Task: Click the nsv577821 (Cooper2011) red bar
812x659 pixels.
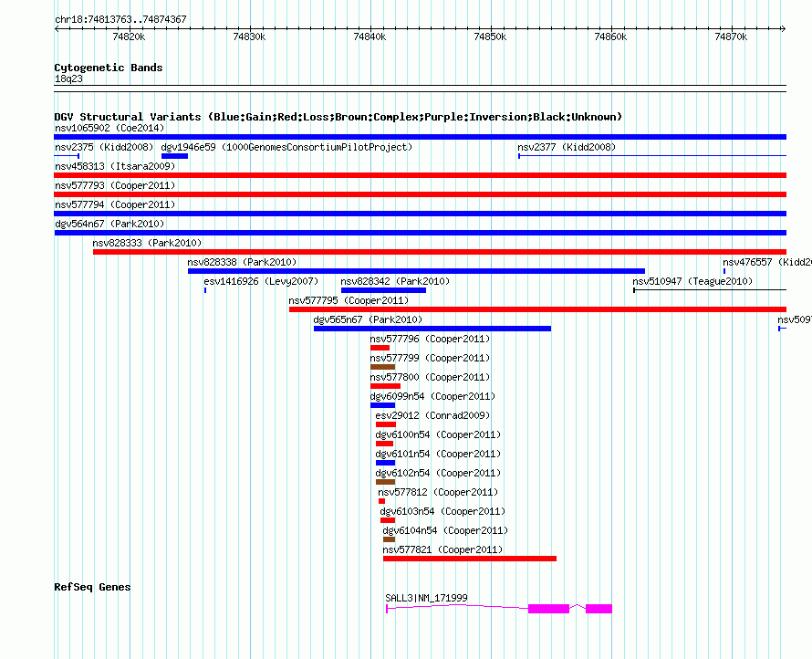Action: pos(470,559)
